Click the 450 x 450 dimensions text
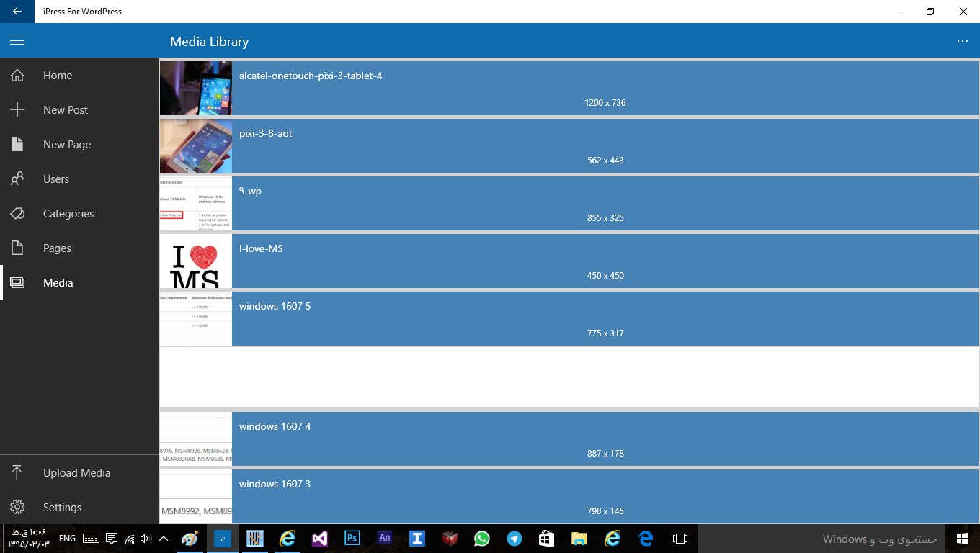Image resolution: width=980 pixels, height=553 pixels. click(605, 276)
